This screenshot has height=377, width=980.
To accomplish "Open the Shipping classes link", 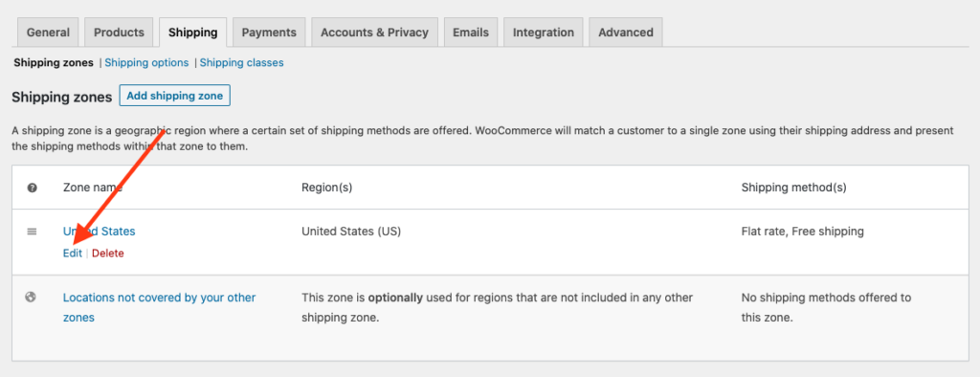I will pos(242,62).
